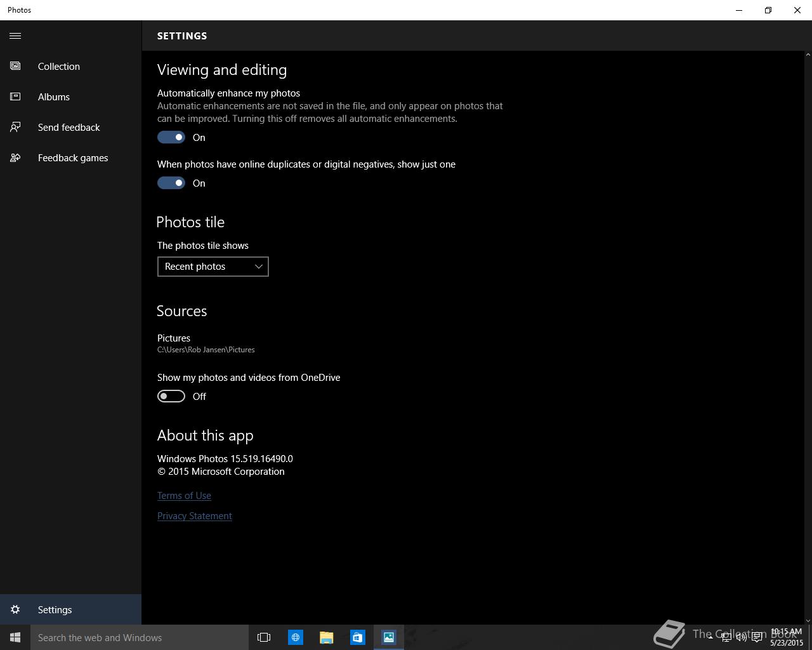The image size is (812, 650).
Task: Click the Photos app taskbar icon
Action: [x=389, y=637]
